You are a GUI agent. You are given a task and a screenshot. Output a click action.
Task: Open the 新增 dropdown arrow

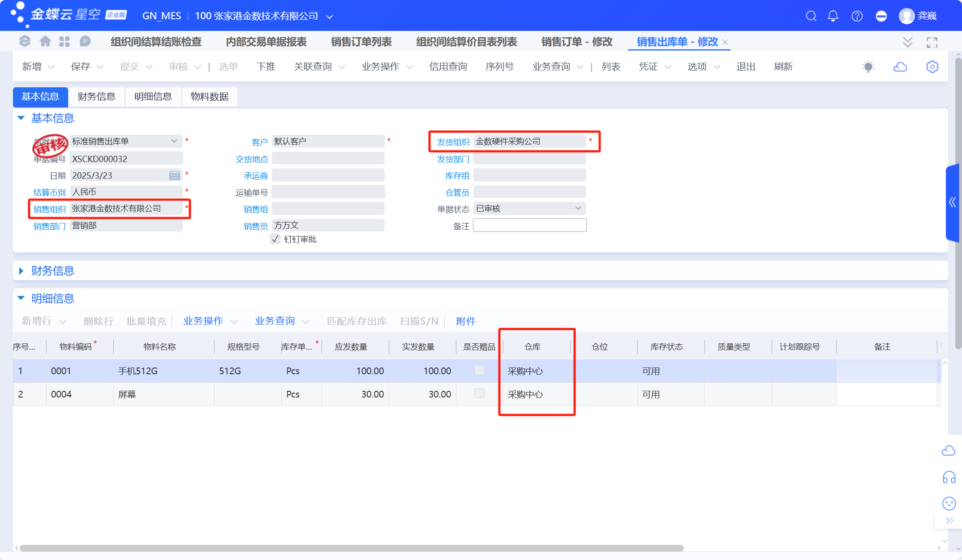[x=52, y=67]
